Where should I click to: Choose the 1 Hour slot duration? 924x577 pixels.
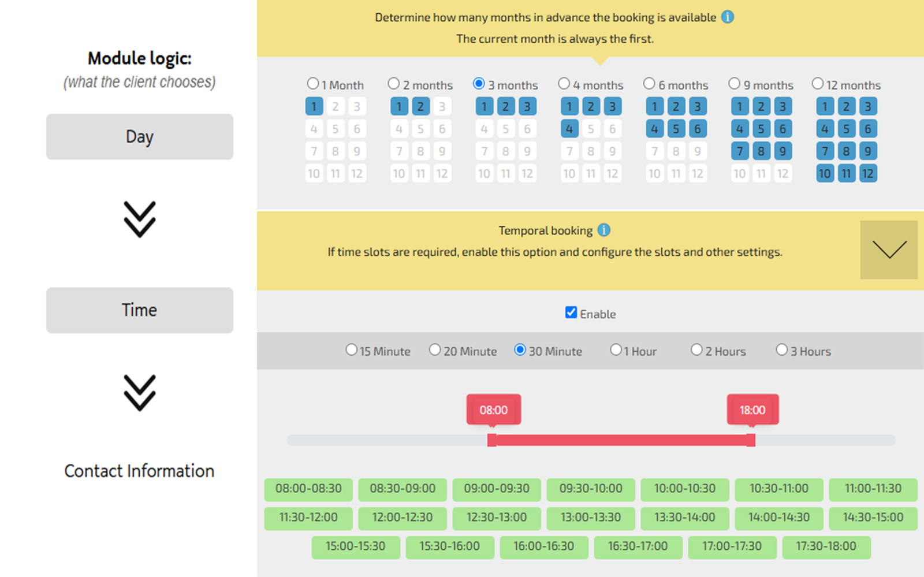coord(616,350)
